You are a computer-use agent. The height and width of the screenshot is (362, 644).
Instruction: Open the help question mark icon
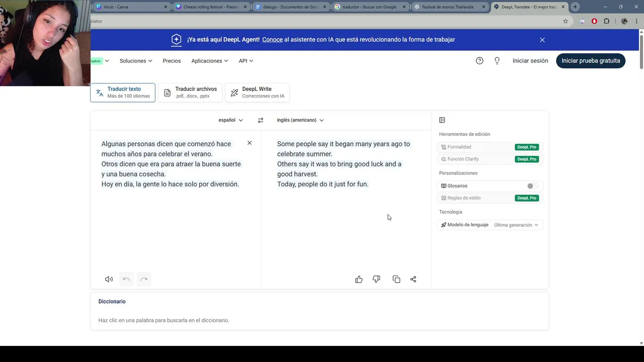click(479, 61)
